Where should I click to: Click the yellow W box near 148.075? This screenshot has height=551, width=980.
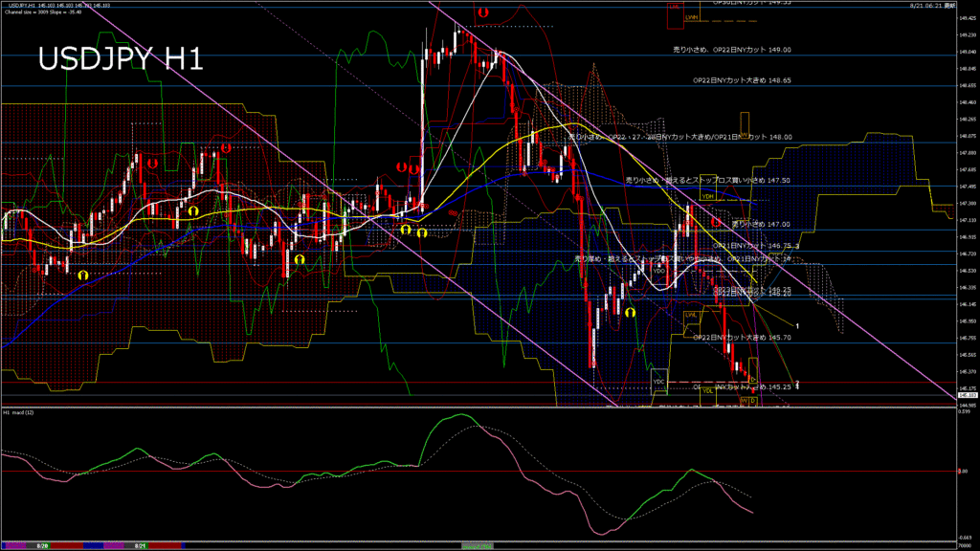745,125
